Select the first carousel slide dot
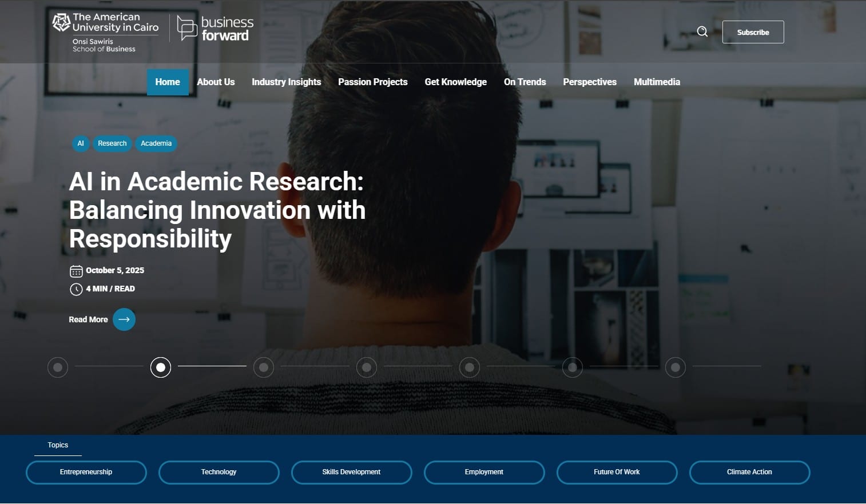The height and width of the screenshot is (504, 866). coord(58,367)
